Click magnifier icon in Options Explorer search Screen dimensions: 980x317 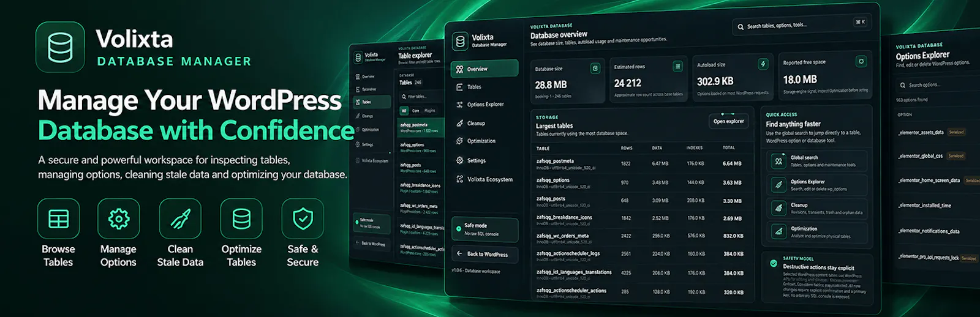click(x=902, y=85)
